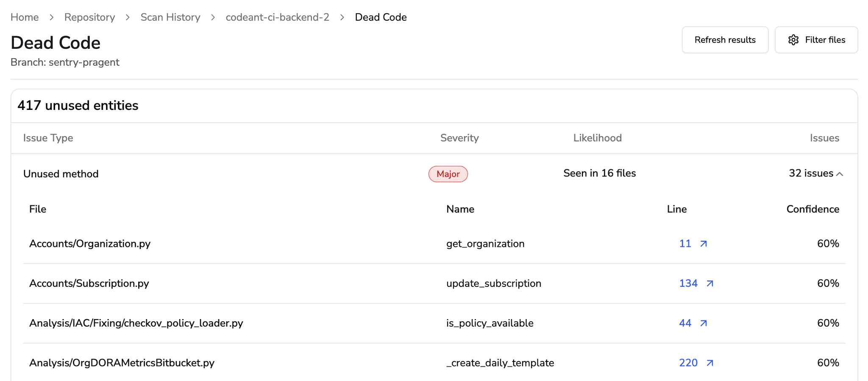The height and width of the screenshot is (381, 868).
Task: Open the Filter files button
Action: click(816, 40)
